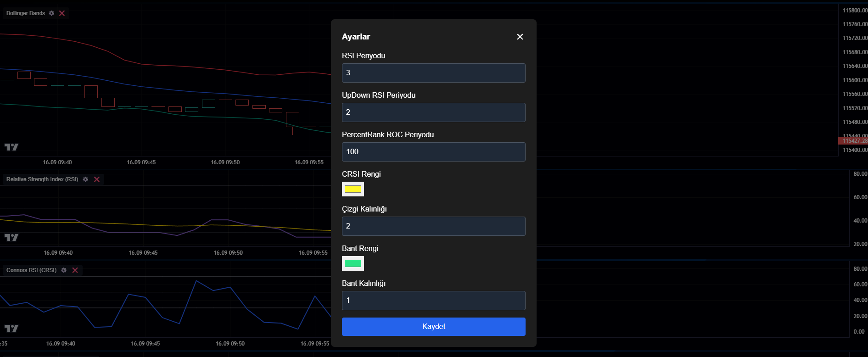Click the Çizgi Kalınlığı input field
This screenshot has width=868, height=357.
[x=434, y=226]
